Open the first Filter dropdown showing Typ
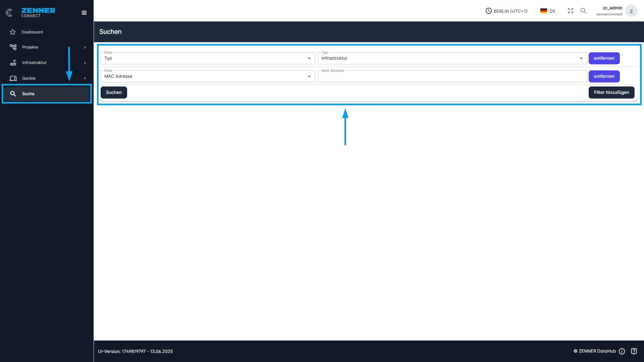Screen dimensions: 644x362 (208, 58)
